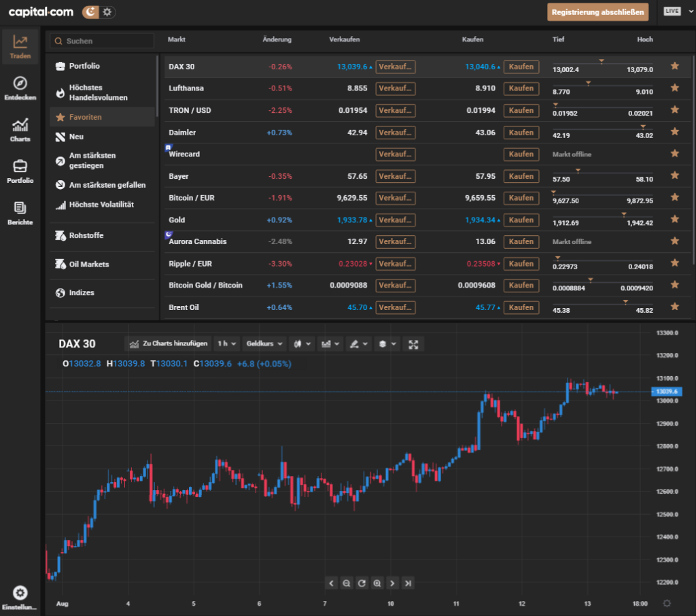The height and width of the screenshot is (616, 696).
Task: Select Höchste Volatilität in market list
Action: click(101, 205)
